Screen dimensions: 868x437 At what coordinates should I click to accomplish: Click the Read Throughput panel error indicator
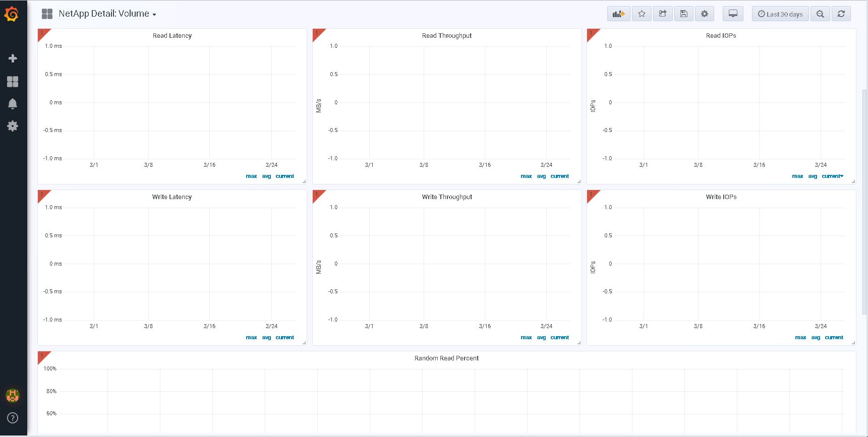pyautogui.click(x=317, y=33)
